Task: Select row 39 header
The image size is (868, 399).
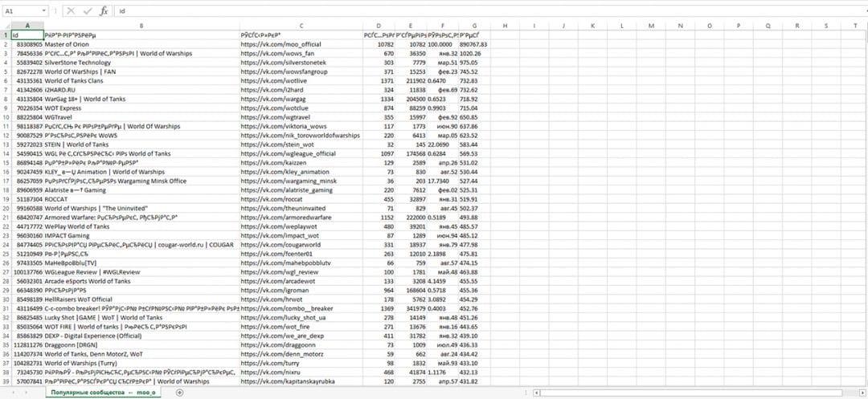Action: 6,381
